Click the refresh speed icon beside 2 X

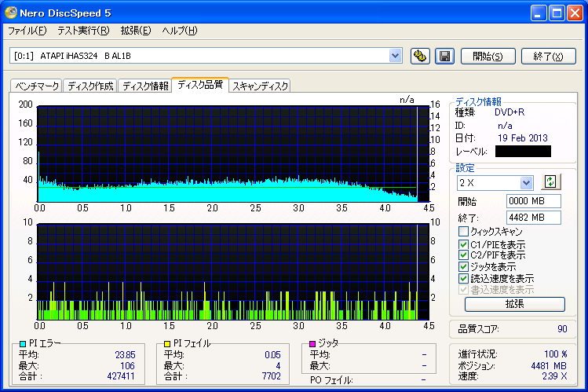pyautogui.click(x=550, y=182)
